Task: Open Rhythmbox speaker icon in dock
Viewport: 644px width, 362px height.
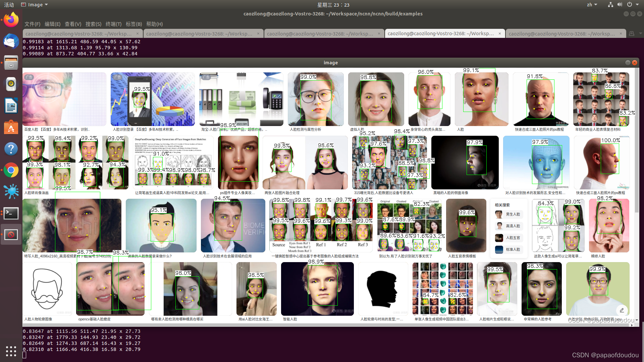Action: pos(11,84)
